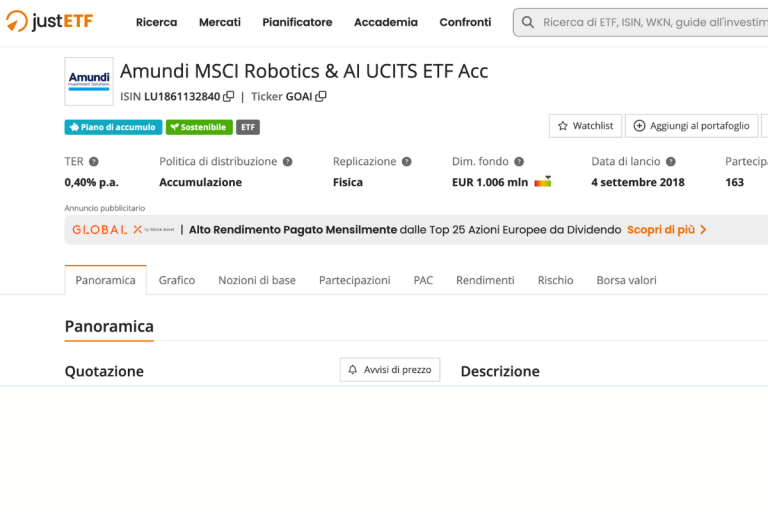Viewport: 768px width, 512px height.
Task: Follow the Scopri di più ad link
Action: tap(666, 229)
